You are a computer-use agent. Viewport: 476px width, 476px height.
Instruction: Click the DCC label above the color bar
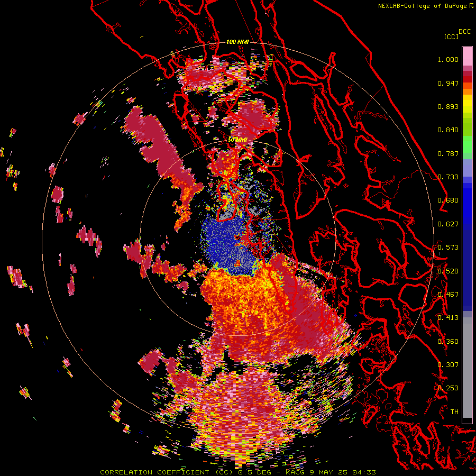[x=464, y=32]
